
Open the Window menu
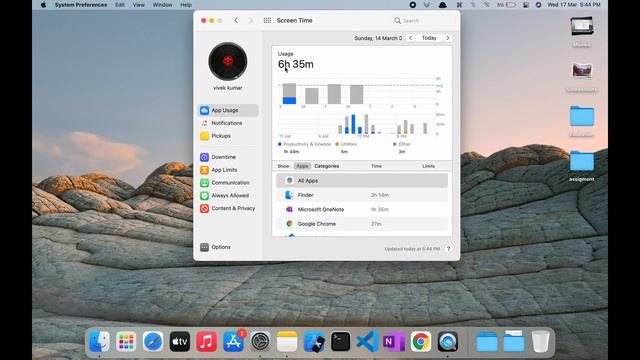pos(162,5)
